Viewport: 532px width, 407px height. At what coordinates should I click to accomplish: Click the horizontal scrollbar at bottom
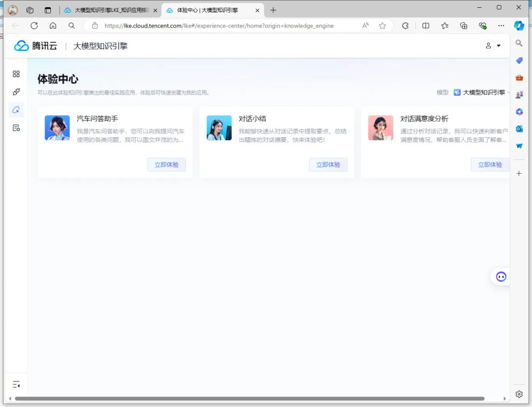[249, 399]
